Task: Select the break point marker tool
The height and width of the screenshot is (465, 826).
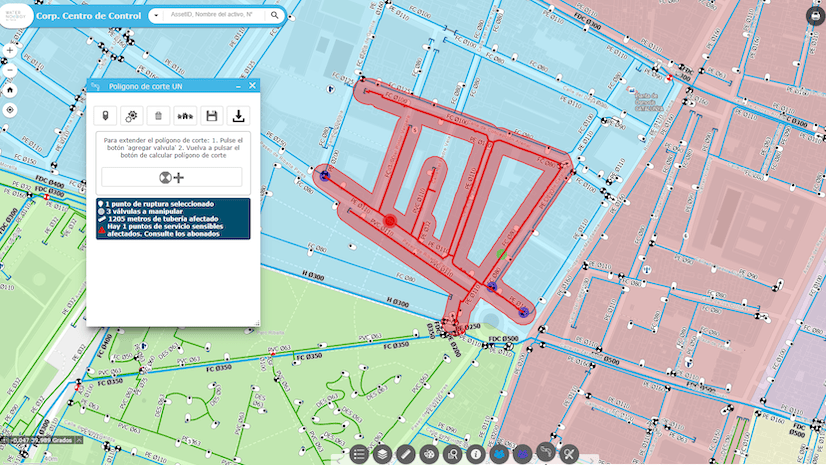Action: 105,116
